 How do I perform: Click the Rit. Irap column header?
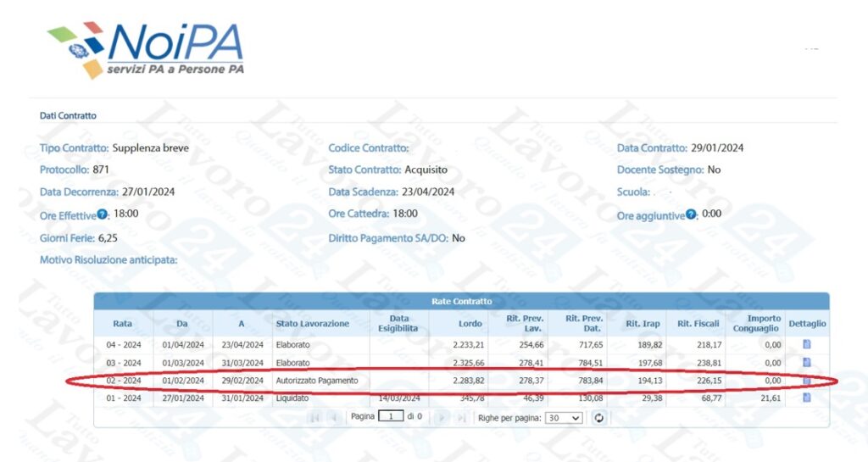click(643, 324)
